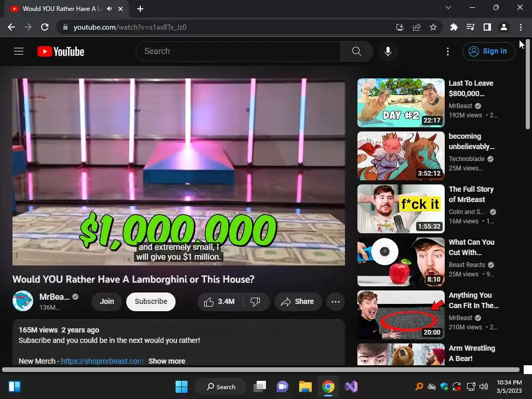Open Chrome tab search chevron
This screenshot has height=399, width=532.
[x=448, y=7]
